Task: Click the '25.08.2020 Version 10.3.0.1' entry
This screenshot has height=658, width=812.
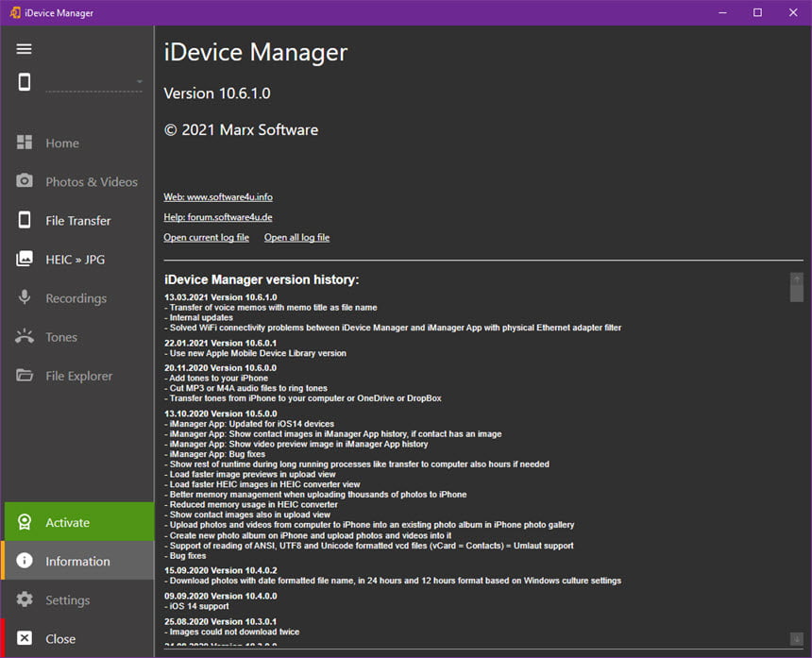Action: (x=221, y=621)
